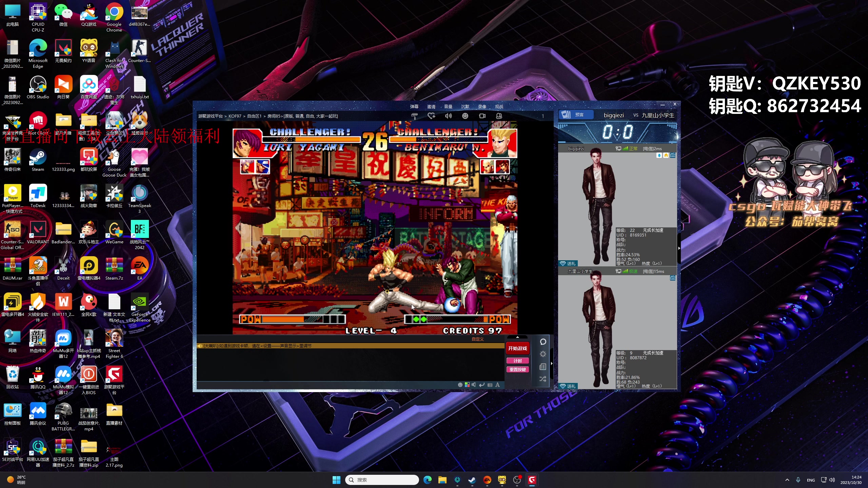868x488 pixels.
Task: Open Google Chrome desktop shortcut
Action: 114,18
